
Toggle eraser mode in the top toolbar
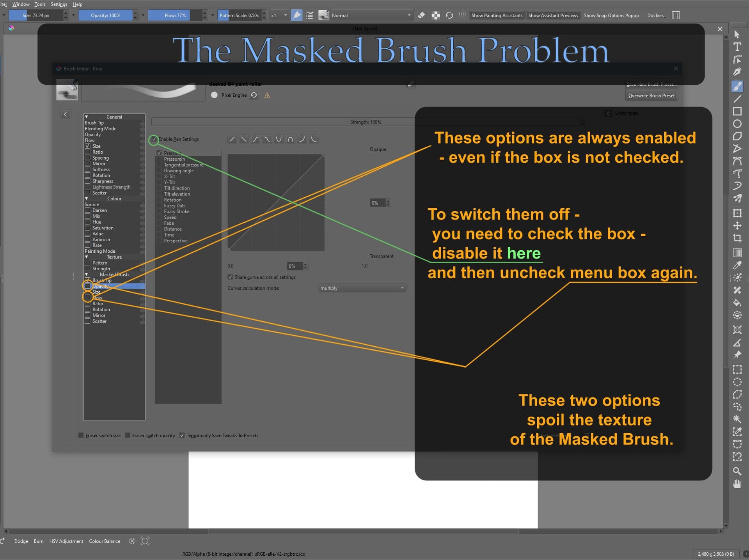(x=421, y=15)
